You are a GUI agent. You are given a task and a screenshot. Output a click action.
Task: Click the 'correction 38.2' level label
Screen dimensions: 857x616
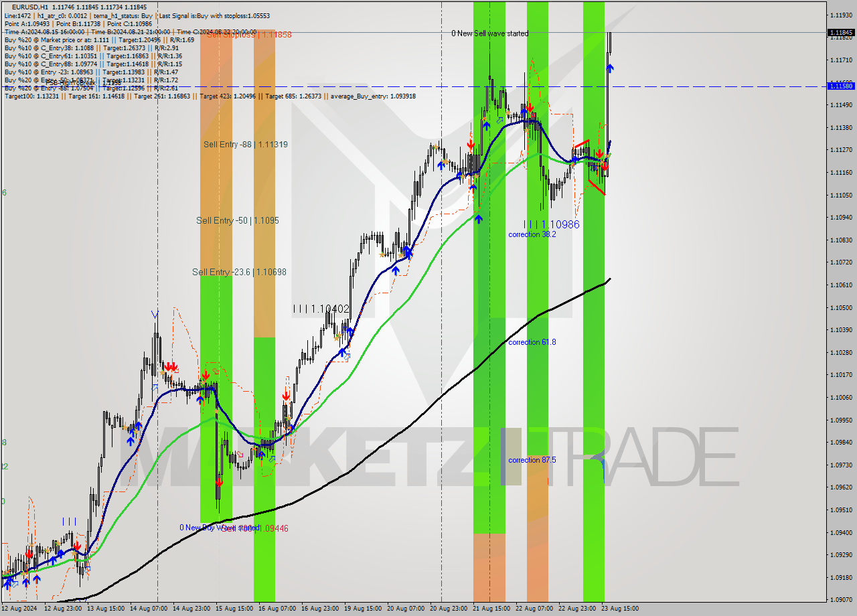tap(532, 234)
